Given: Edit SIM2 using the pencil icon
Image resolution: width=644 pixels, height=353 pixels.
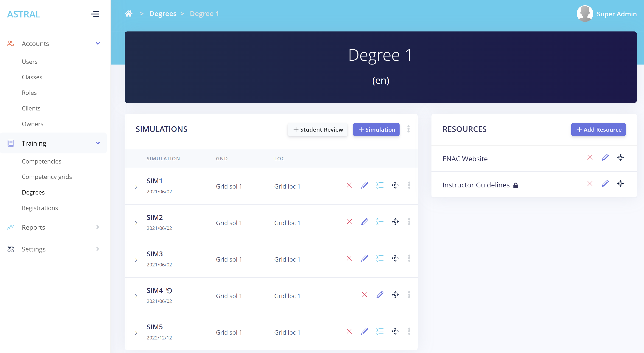Looking at the screenshot, I should [x=364, y=222].
